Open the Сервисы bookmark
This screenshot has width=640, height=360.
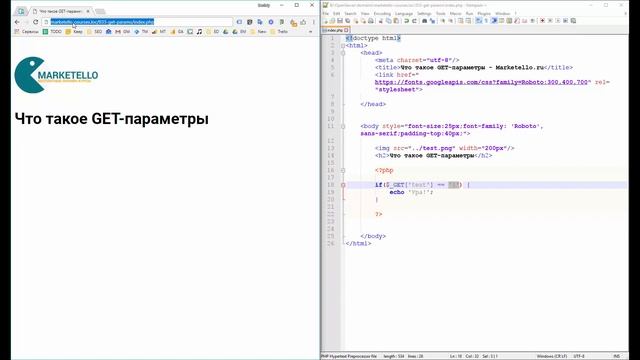pos(27,31)
